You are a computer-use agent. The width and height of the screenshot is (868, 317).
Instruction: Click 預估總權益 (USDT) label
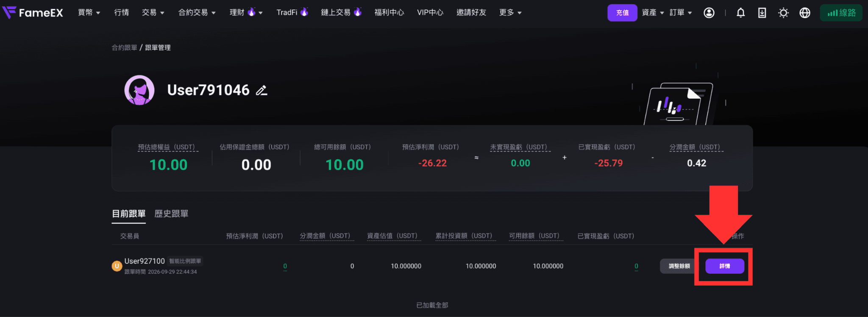click(x=168, y=147)
